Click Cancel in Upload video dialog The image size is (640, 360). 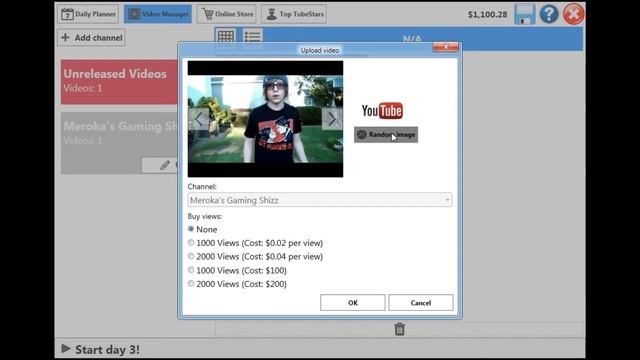[x=421, y=302]
